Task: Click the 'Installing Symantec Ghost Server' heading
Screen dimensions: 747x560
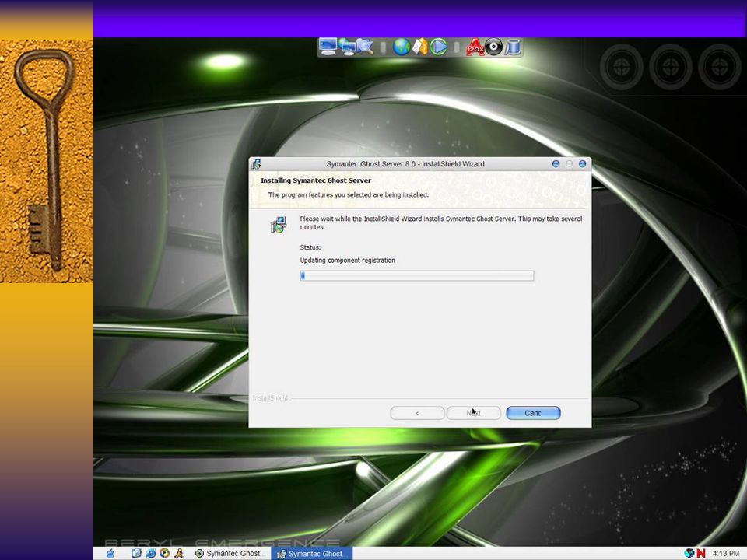Action: click(316, 180)
